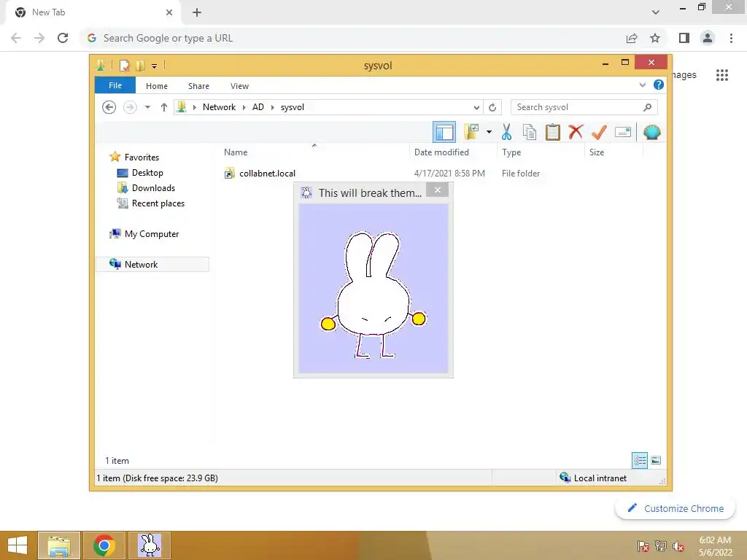Go forward in Explorer
Viewport: 747px width, 560px height.
coord(130,107)
